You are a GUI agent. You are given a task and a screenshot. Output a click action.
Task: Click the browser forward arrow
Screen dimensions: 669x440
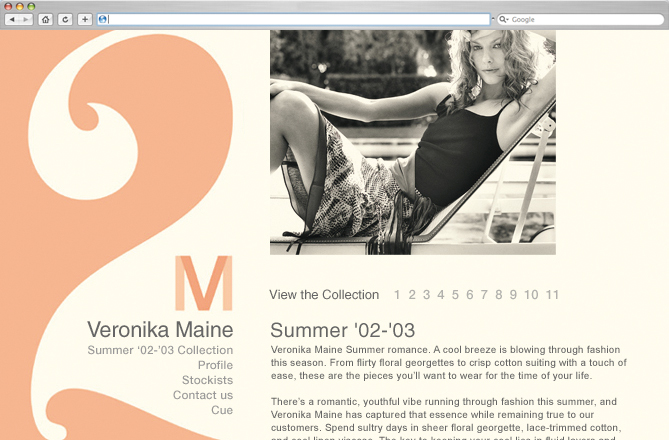26,20
